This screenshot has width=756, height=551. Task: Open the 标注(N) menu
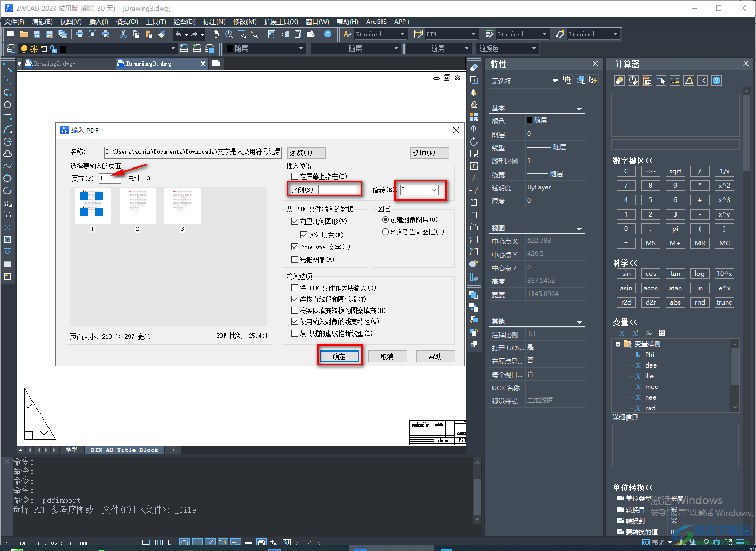[214, 22]
